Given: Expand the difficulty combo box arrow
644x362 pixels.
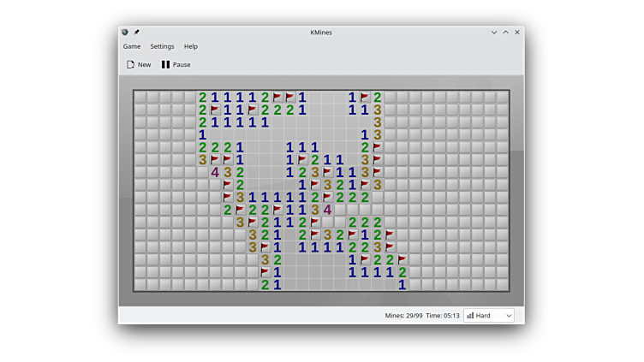Looking at the screenshot, I should click(509, 316).
